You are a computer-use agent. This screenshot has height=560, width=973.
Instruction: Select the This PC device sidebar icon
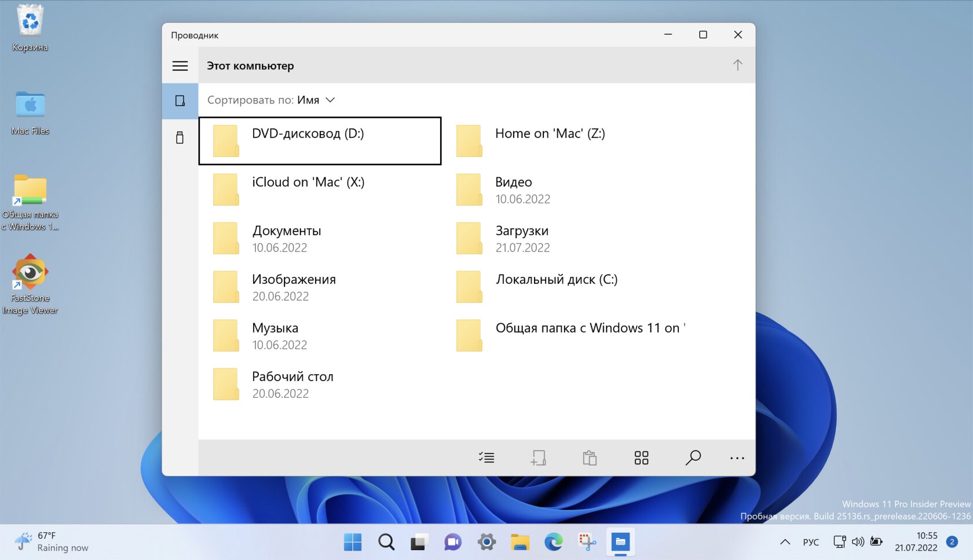[180, 101]
